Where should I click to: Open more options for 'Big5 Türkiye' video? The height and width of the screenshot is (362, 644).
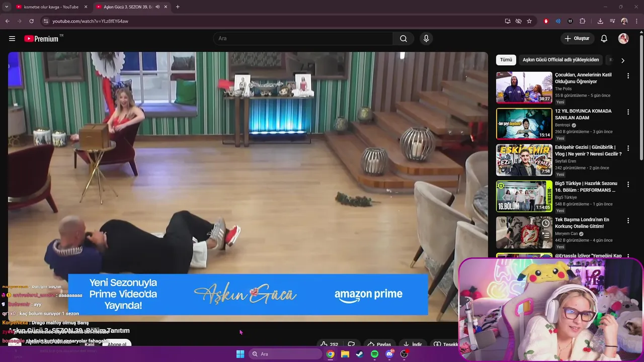628,185
